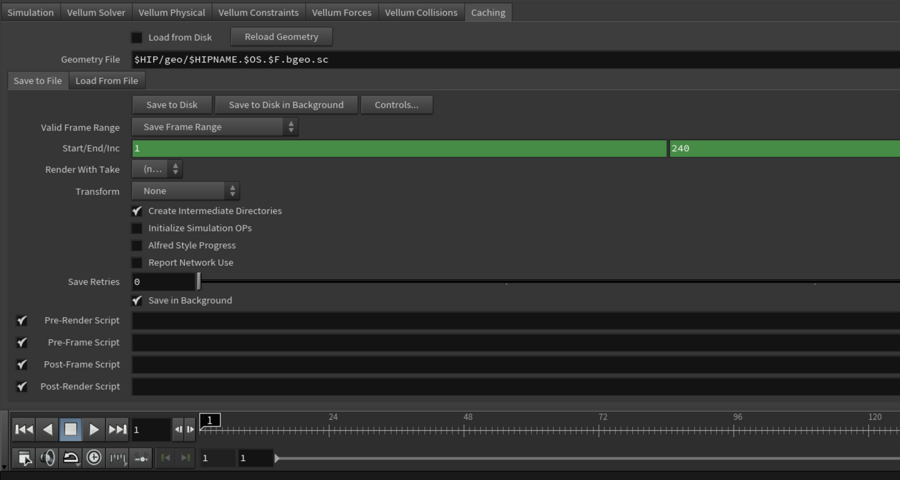The height and width of the screenshot is (480, 900).
Task: Open the Vellum Constraints tab
Action: pyautogui.click(x=258, y=12)
